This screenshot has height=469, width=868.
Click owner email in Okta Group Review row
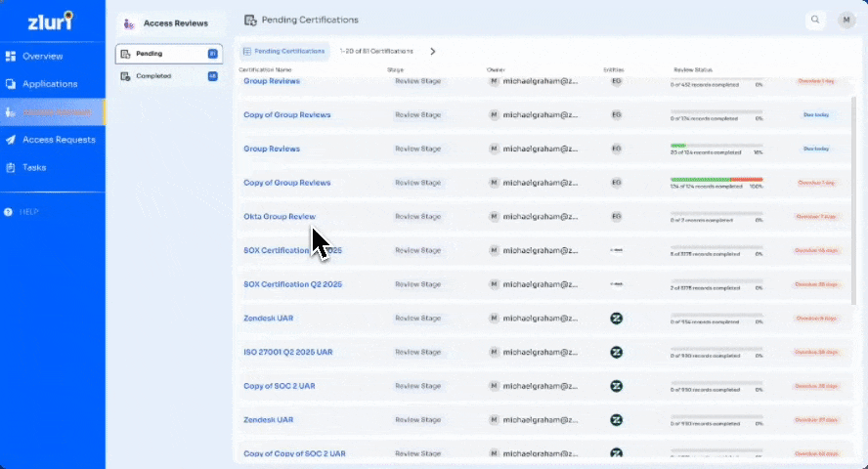point(541,216)
